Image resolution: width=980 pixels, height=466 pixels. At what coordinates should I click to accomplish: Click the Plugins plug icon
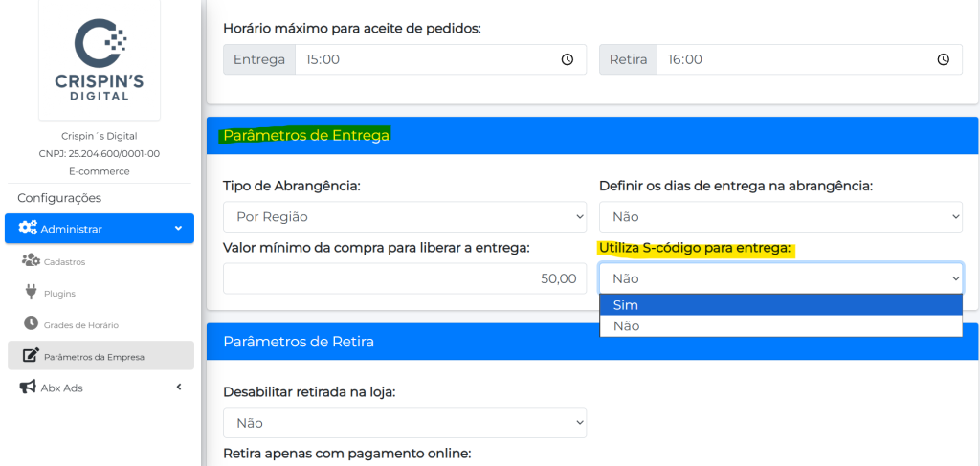[31, 293]
